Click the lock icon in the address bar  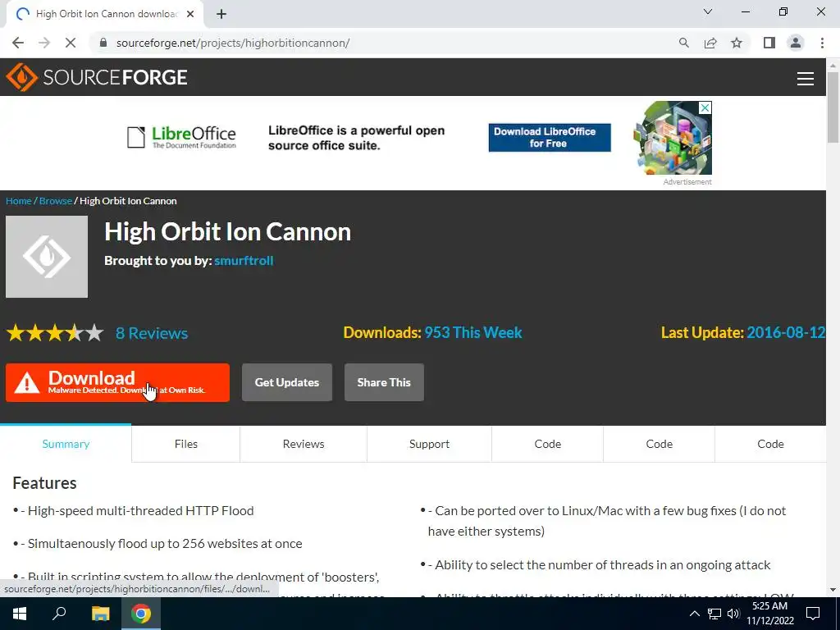(x=103, y=43)
